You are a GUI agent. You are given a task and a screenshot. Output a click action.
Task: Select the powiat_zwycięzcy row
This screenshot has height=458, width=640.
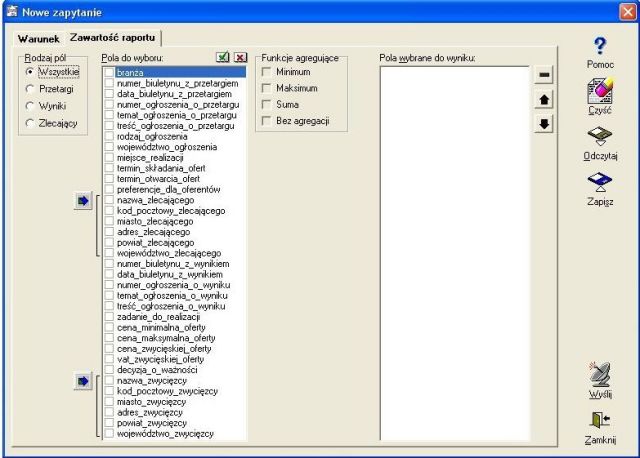tap(175, 423)
